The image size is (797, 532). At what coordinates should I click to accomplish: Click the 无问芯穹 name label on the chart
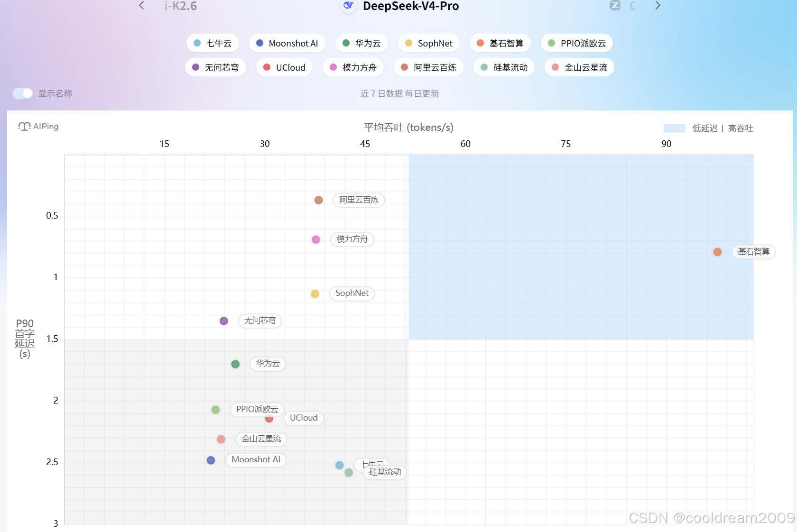coord(260,321)
